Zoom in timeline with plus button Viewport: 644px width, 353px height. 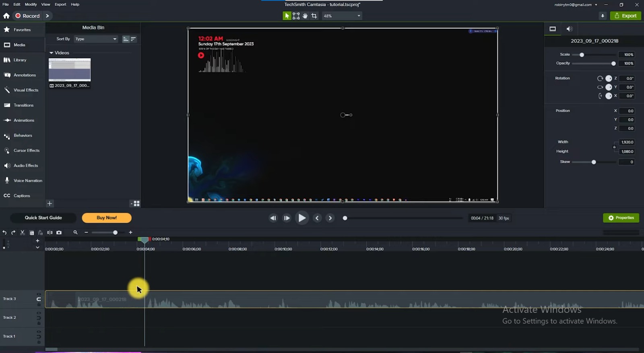point(130,232)
